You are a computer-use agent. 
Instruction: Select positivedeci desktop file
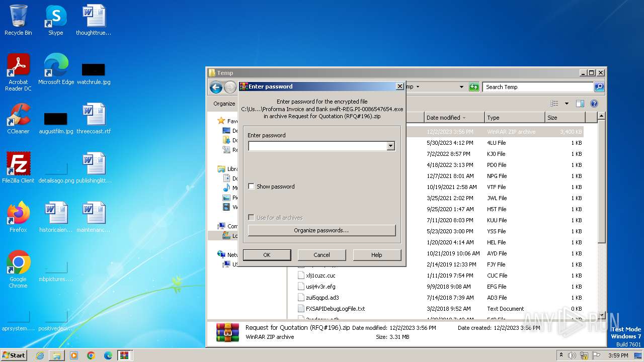(56, 321)
